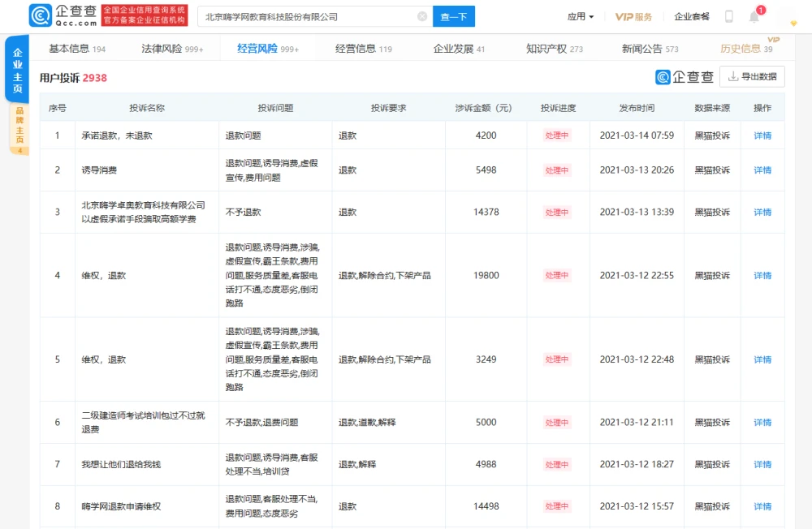Click the amount 5498 cell
Screen dimensions: 812x529
pyautogui.click(x=486, y=170)
